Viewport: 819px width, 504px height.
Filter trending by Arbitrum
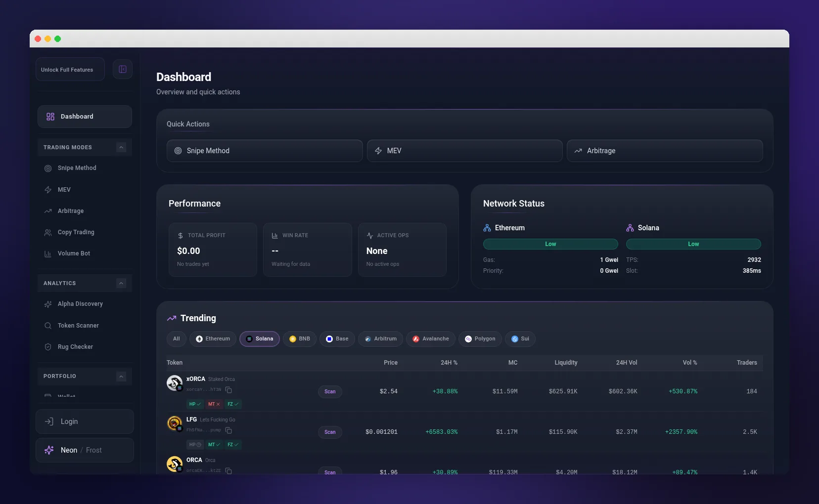(x=381, y=339)
